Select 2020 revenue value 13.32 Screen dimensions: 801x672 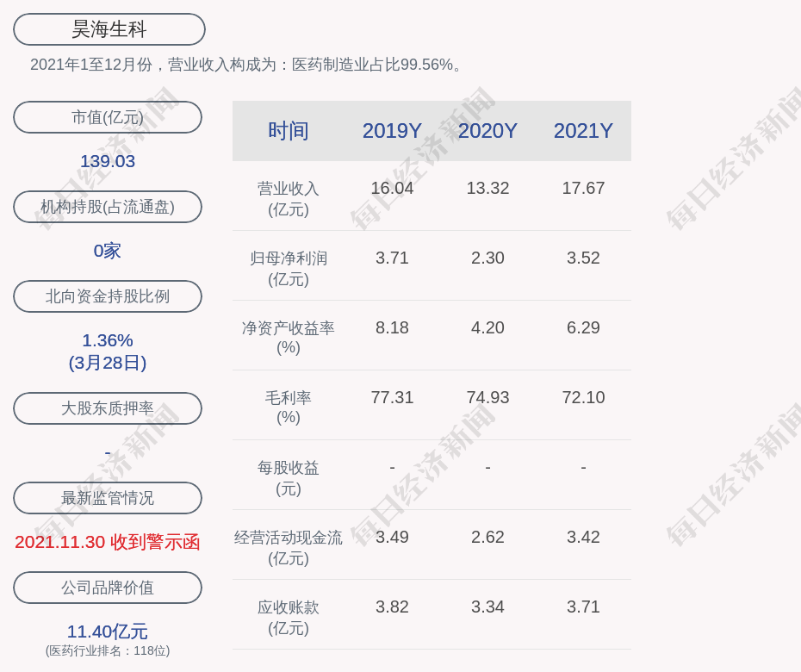click(x=487, y=188)
